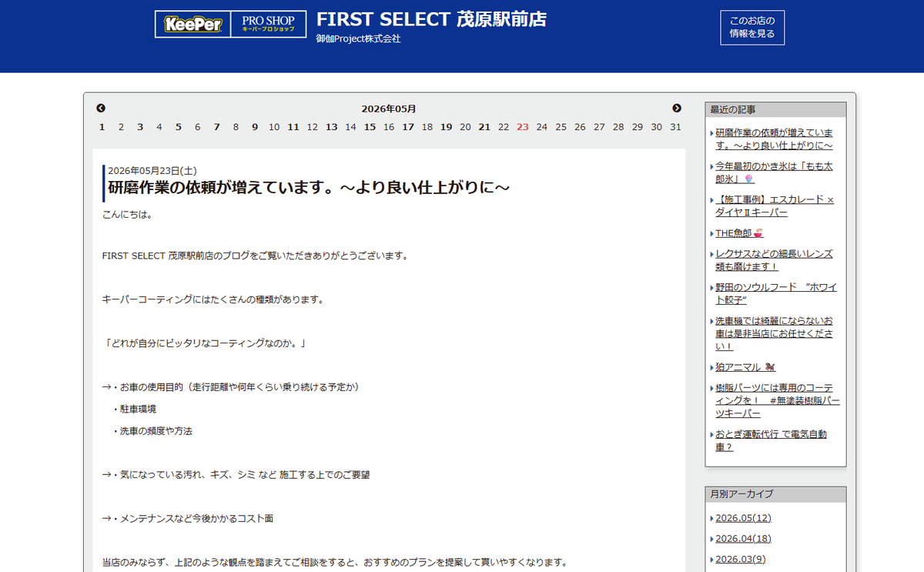Click the 洗車の頻度や方法 bullet line
The image size is (924, 572).
tap(152, 431)
